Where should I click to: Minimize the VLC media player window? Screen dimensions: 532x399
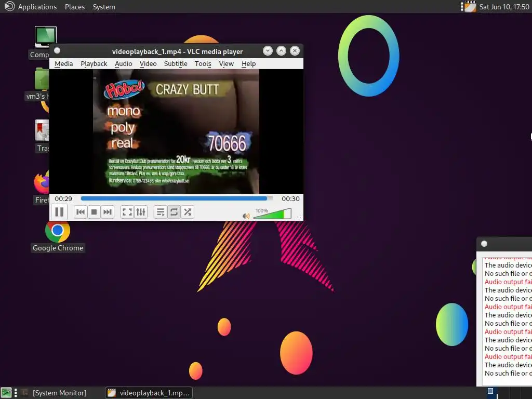pyautogui.click(x=268, y=51)
